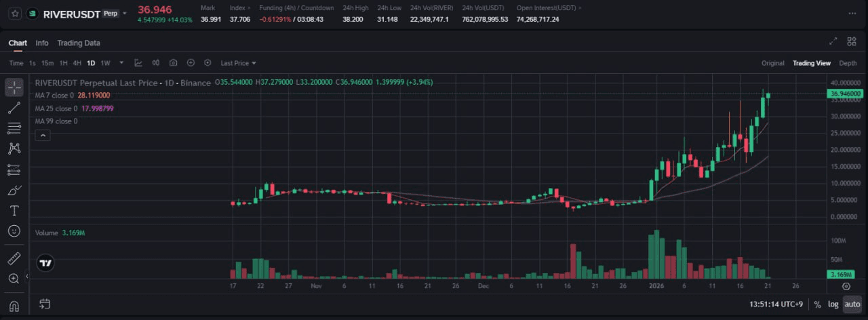The height and width of the screenshot is (320, 868).
Task: Select the Time line-chart interval
Action: coord(16,63)
